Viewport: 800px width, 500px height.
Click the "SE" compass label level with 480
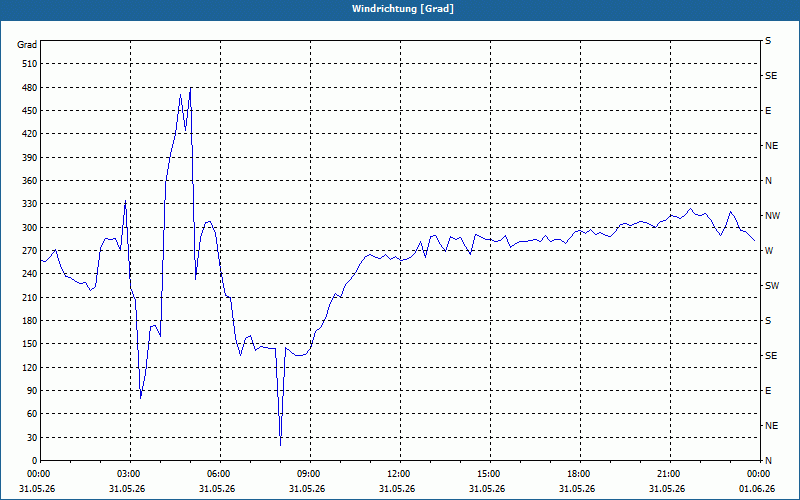pos(771,76)
